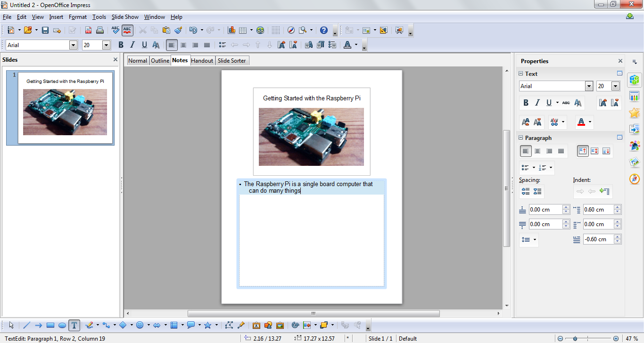Insert a table from toolbar
Image resolution: width=644 pixels, height=343 pixels.
(x=243, y=30)
